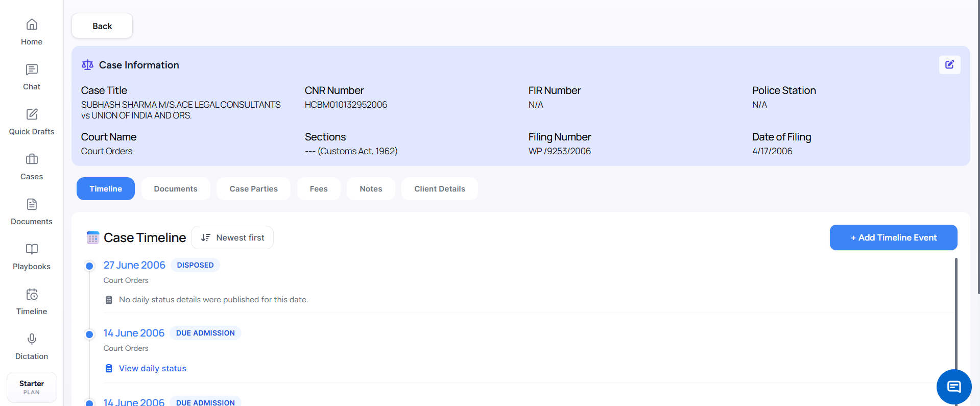Viewport: 980px width, 406px height.
Task: Go Back to previous page
Action: 102,26
